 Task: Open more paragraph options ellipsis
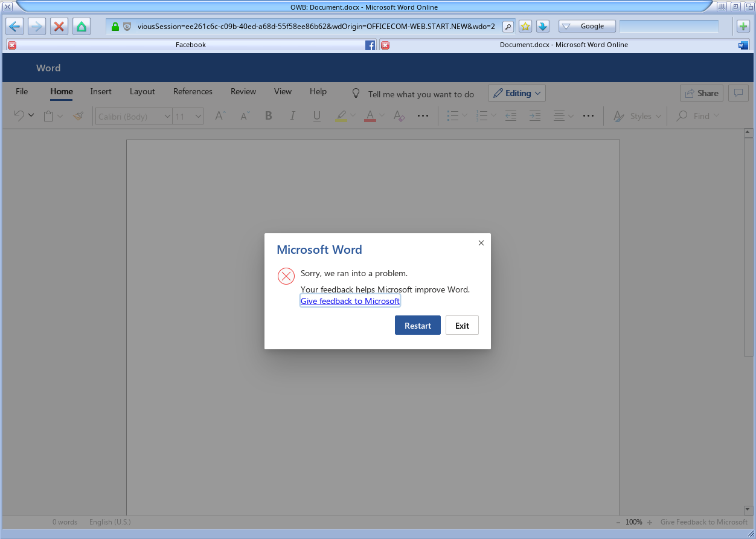coord(589,116)
